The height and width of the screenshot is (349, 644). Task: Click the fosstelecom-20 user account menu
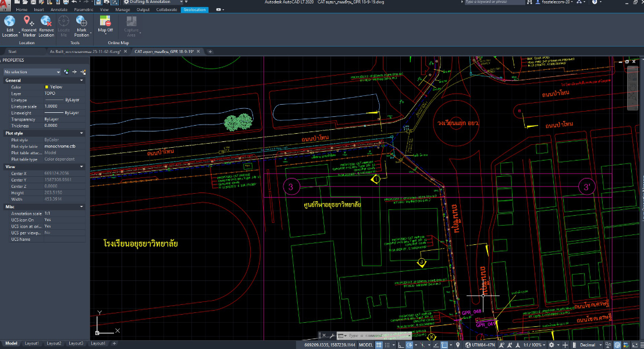pos(555,2)
